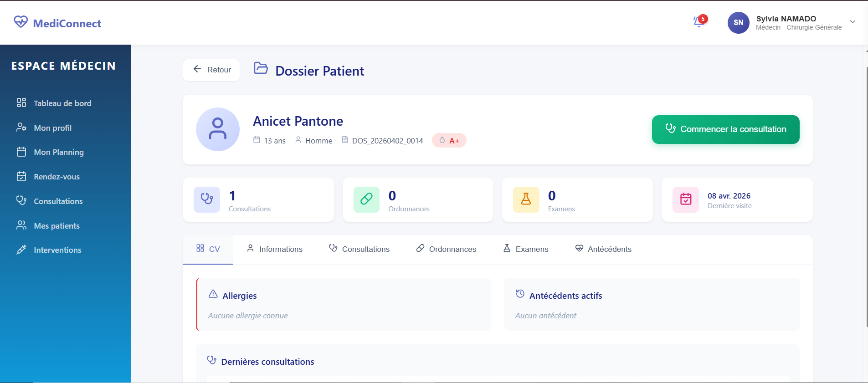Click the patient avatar placeholder

coord(218,129)
